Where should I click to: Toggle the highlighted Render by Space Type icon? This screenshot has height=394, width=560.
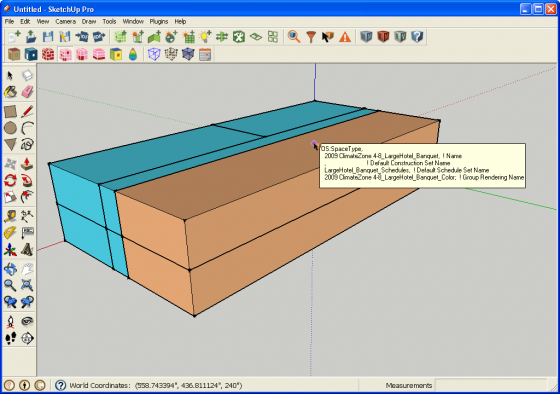point(65,54)
